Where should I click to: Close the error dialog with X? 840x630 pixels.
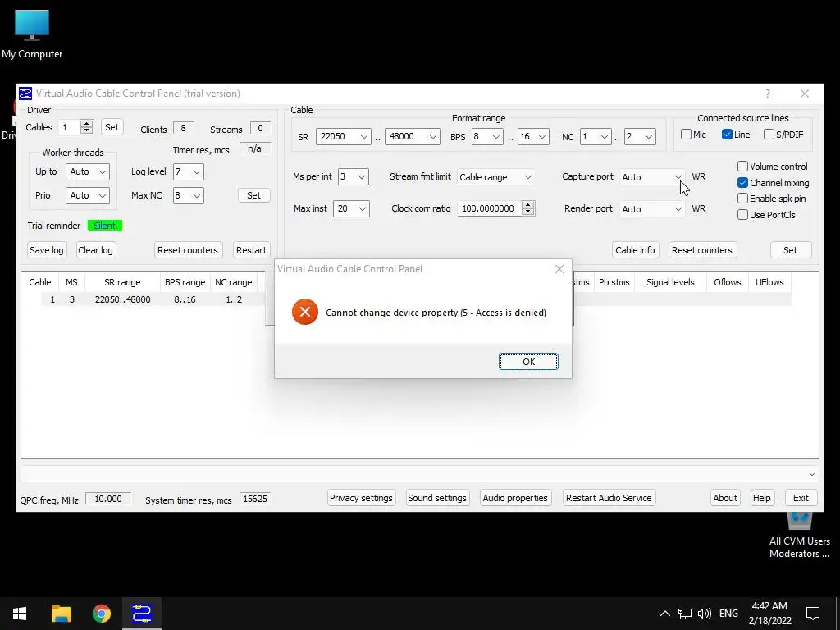coord(559,269)
